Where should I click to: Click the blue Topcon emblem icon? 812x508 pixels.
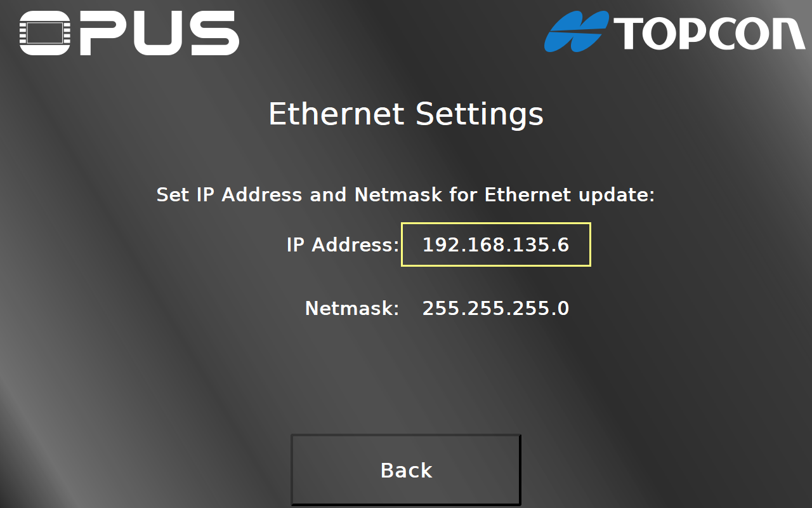576,33
